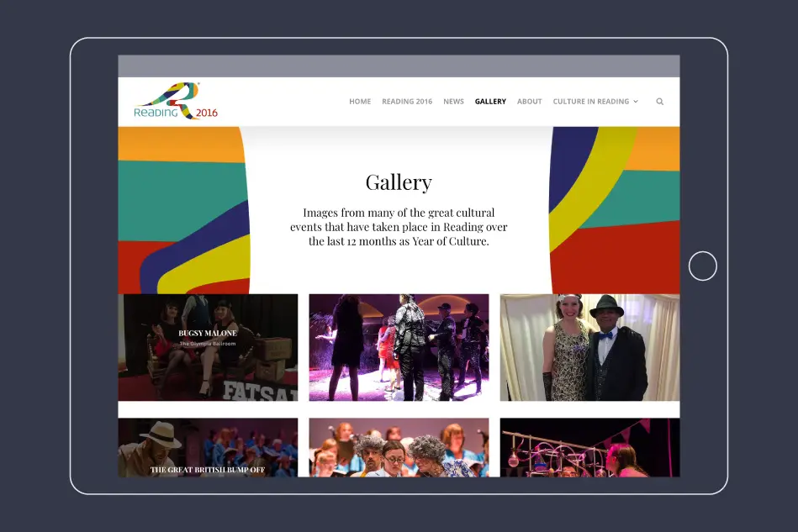The height and width of the screenshot is (532, 798).
Task: Select the Gallery menu item
Action: pyautogui.click(x=490, y=102)
